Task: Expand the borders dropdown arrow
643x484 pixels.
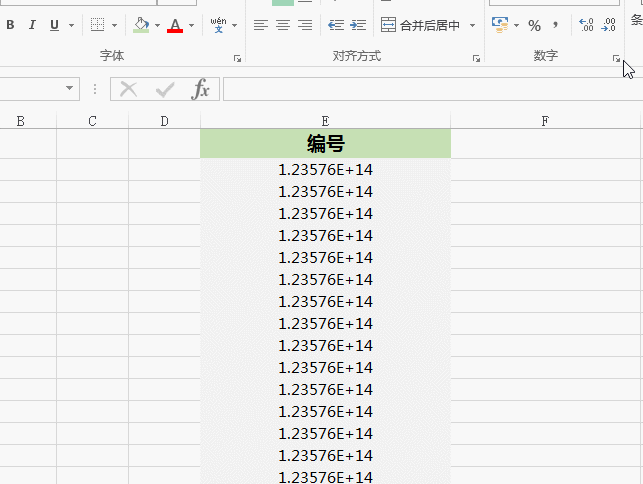Action: 114,25
